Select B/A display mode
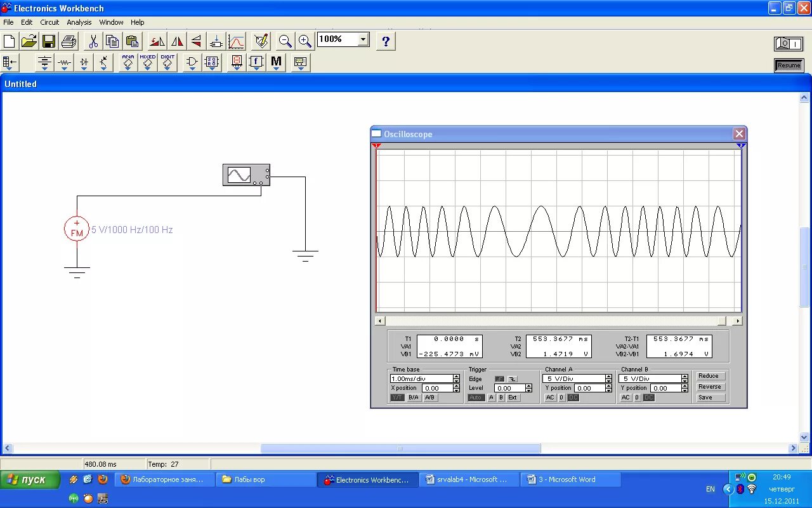The image size is (812, 508). [414, 398]
